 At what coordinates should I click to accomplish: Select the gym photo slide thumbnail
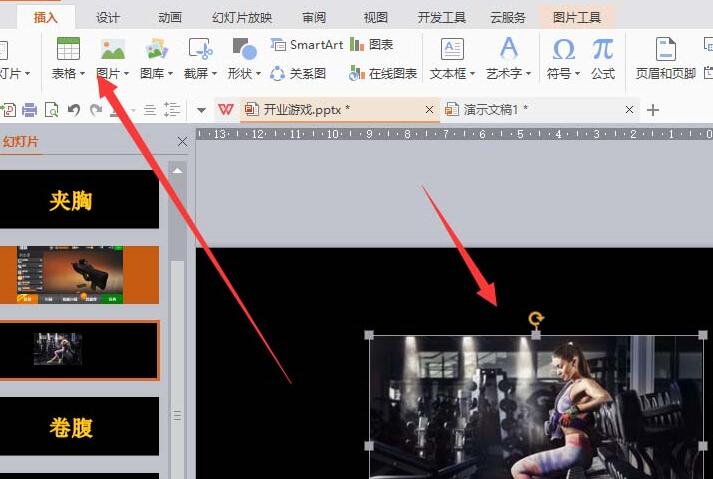tap(79, 350)
